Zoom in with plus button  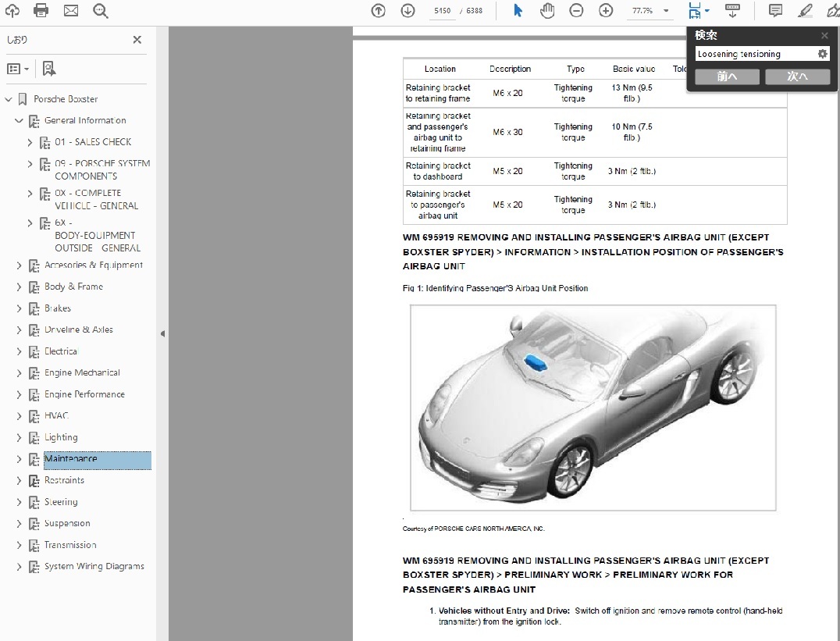(606, 11)
